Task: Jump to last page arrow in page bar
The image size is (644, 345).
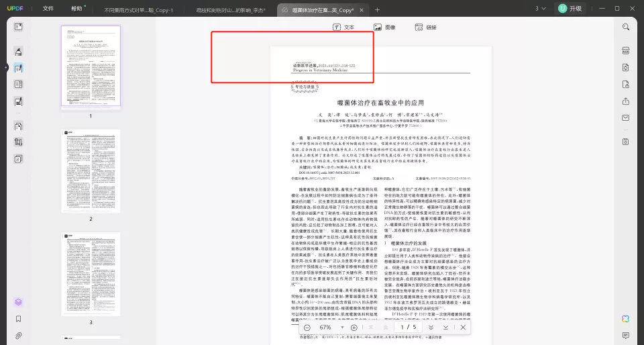Action: (445, 328)
